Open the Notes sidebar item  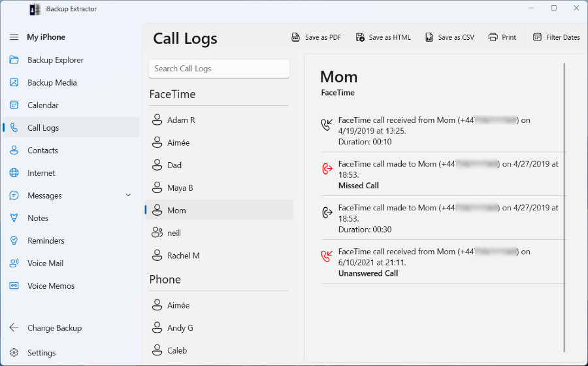38,218
